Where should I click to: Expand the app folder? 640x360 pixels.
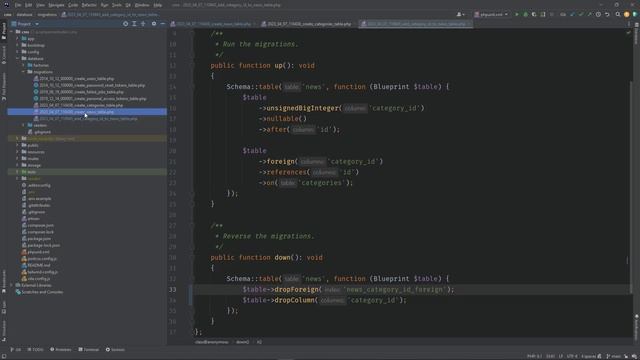(x=18, y=38)
